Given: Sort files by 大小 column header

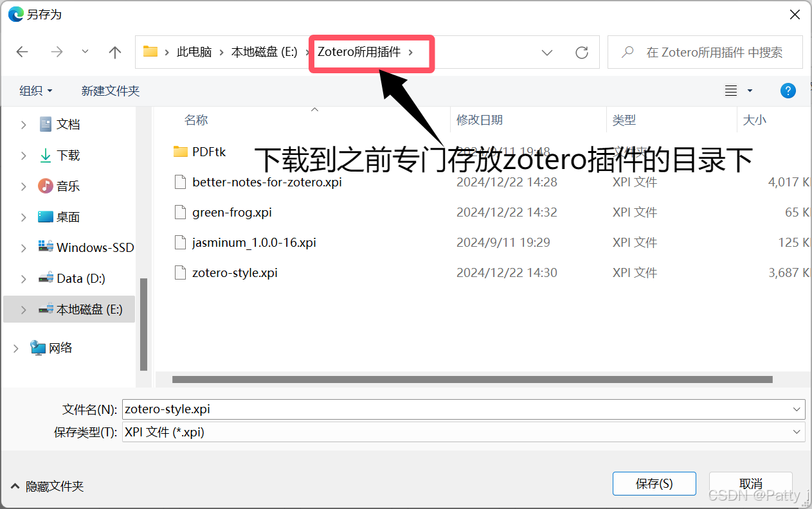Looking at the screenshot, I should (x=755, y=120).
